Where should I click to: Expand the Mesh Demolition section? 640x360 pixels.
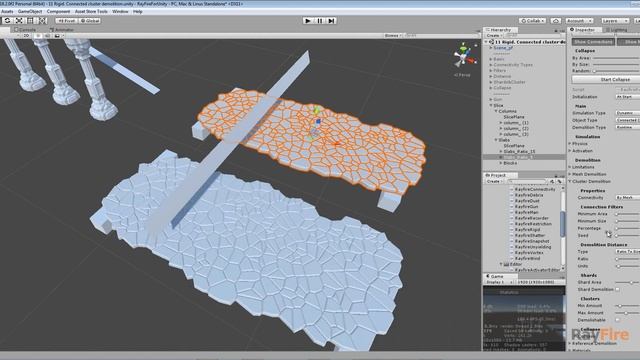570,174
